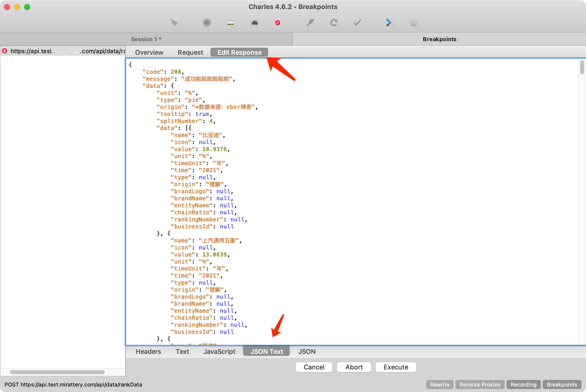Click the "name": "上汽通用五菱" line
Image resolution: width=586 pixels, height=392 pixels.
pos(206,240)
